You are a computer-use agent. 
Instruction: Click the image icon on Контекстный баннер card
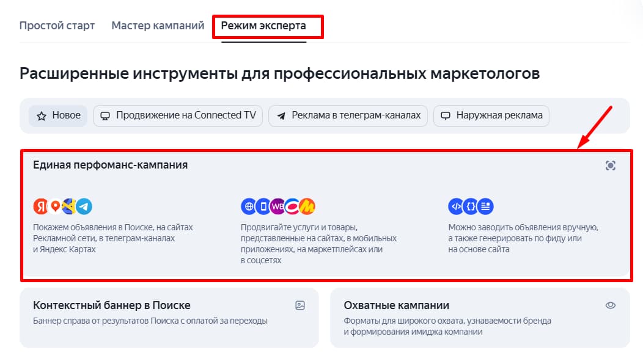(x=300, y=305)
